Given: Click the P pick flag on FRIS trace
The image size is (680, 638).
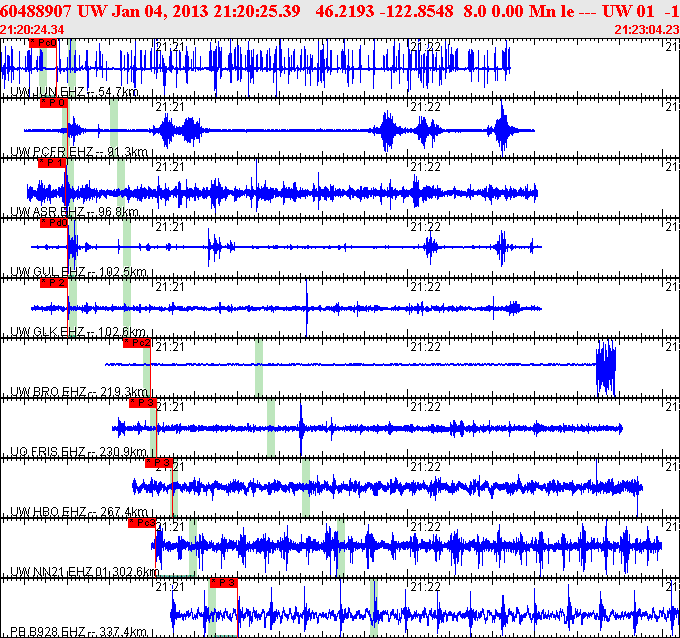Looking at the screenshot, I should click(x=143, y=403).
